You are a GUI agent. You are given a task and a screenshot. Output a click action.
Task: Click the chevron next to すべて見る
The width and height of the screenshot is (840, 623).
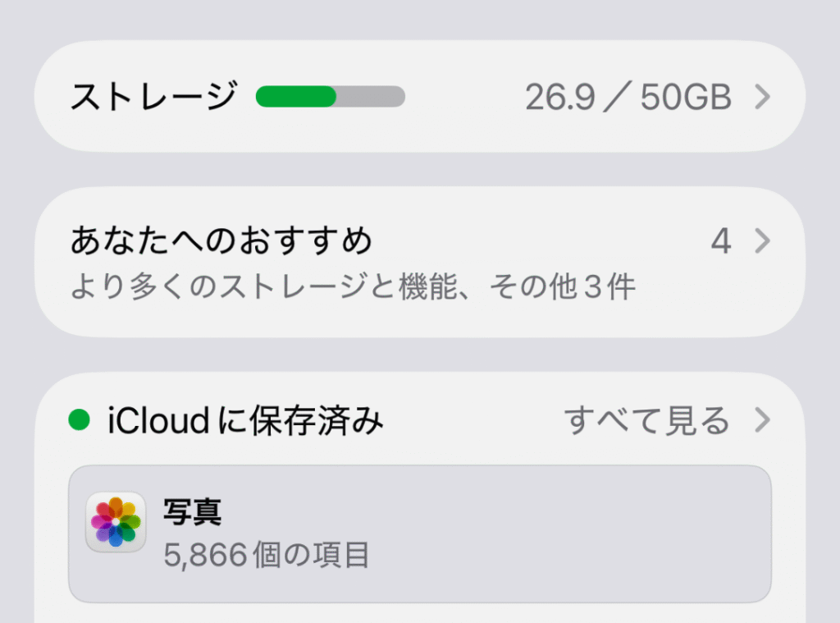tap(763, 421)
